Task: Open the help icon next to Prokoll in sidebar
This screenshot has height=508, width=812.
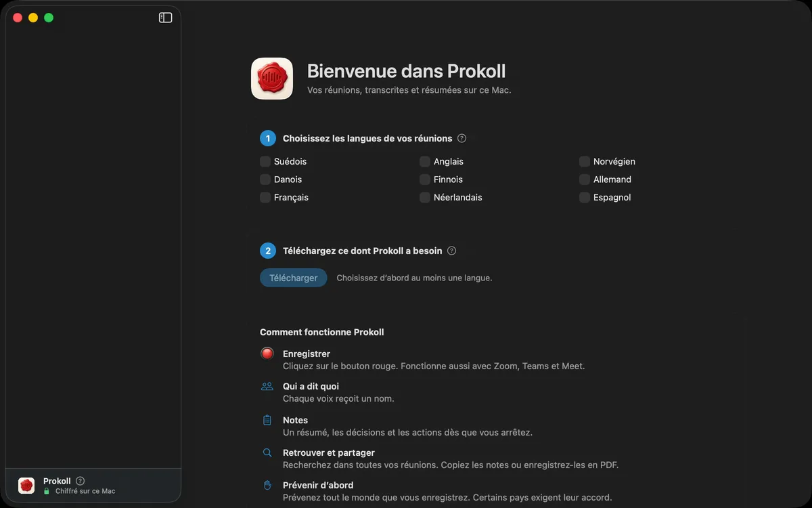Action: tap(80, 481)
